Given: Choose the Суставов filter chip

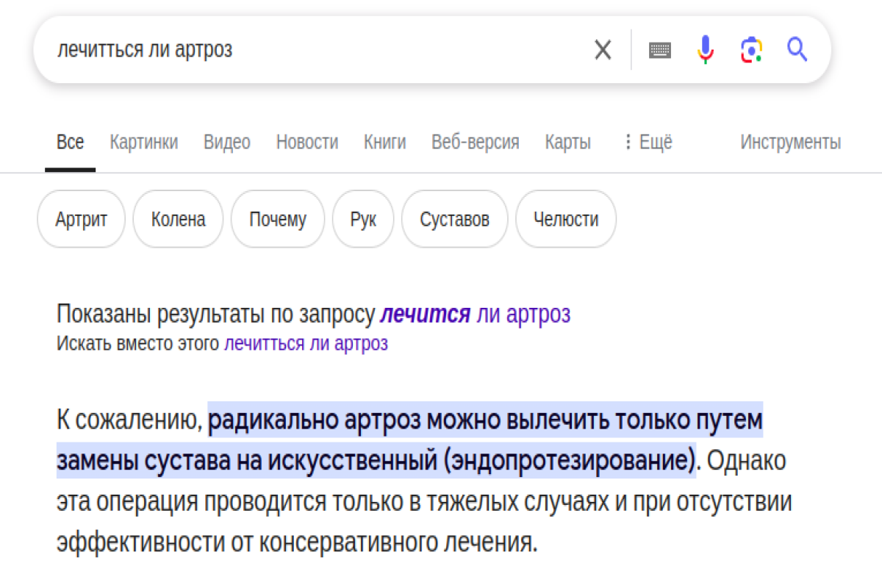Looking at the screenshot, I should [454, 219].
